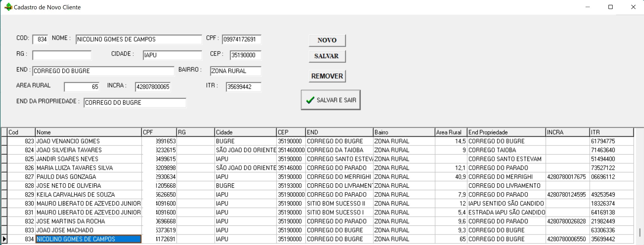Click the REMOVER button

coord(327,76)
